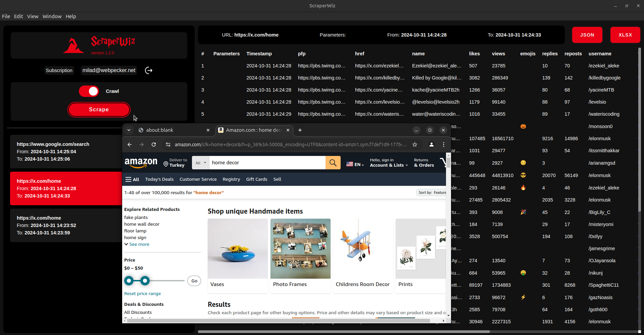Image resolution: width=644 pixels, height=335 pixels.
Task: Click the Amazon search magnifier button
Action: (x=333, y=163)
